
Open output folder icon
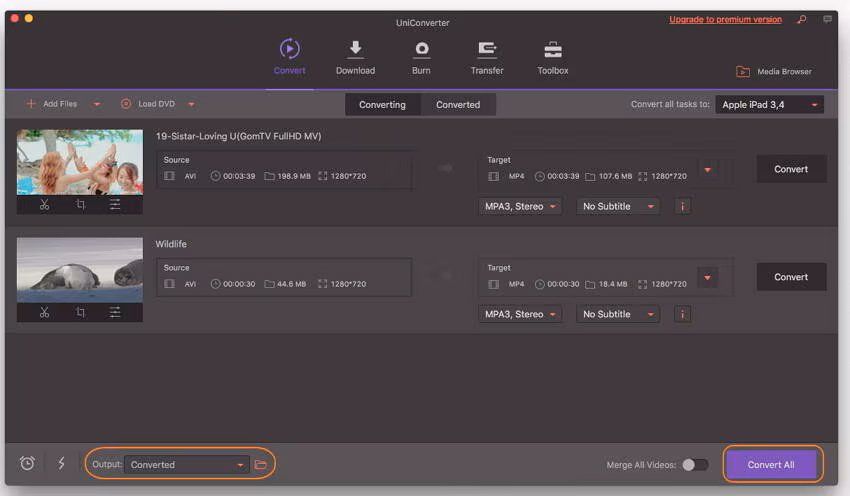pos(261,465)
